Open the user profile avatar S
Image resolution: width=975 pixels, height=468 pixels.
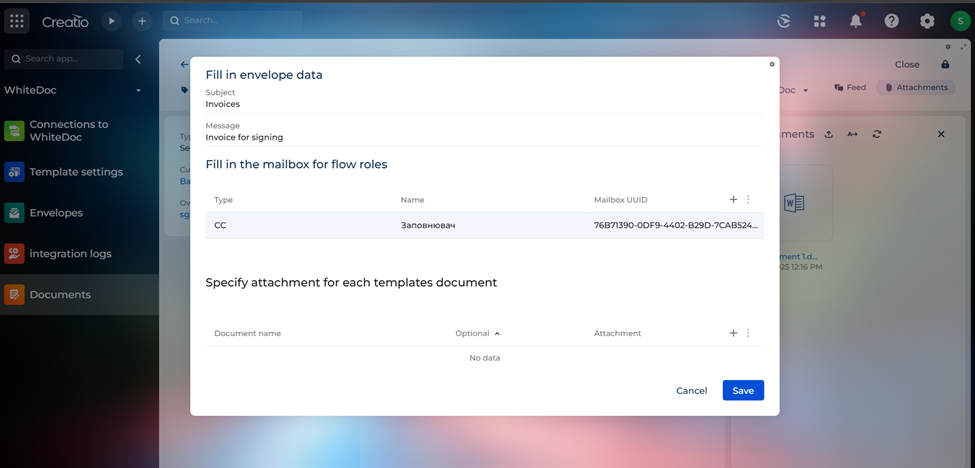(960, 21)
